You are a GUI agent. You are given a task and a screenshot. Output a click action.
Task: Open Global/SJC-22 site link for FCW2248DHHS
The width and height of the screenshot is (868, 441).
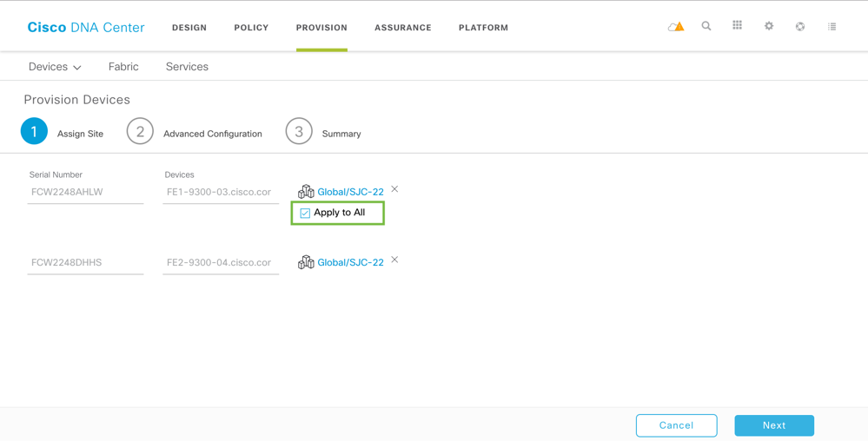(350, 262)
